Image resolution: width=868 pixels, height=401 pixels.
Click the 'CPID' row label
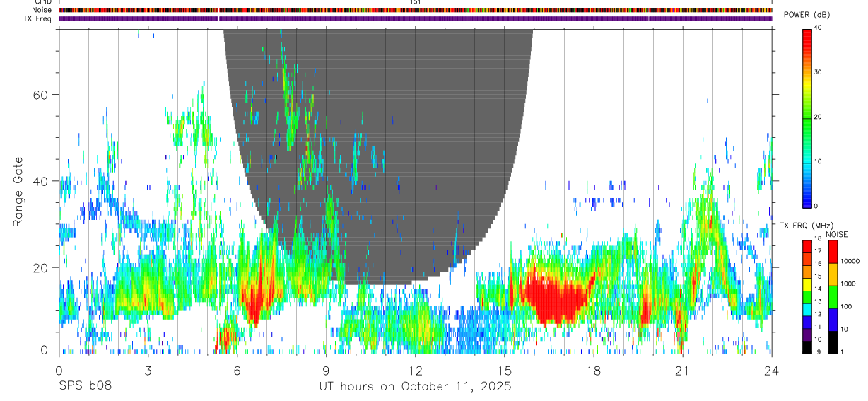click(x=42, y=2)
